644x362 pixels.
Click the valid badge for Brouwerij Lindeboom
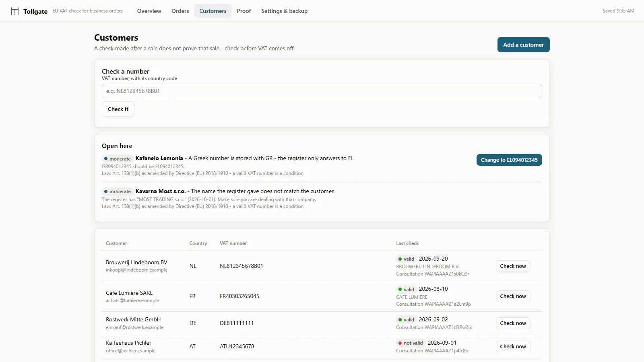click(406, 259)
